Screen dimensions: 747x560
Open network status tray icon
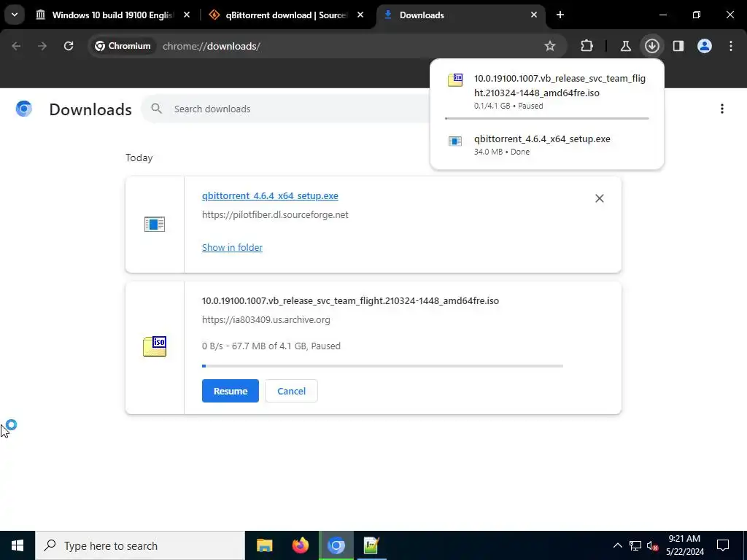pyautogui.click(x=635, y=545)
